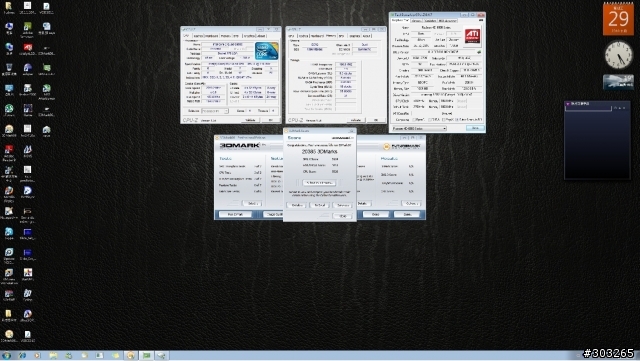
Task: Click the Futuremark logo in 3DMark window
Action: (x=402, y=146)
